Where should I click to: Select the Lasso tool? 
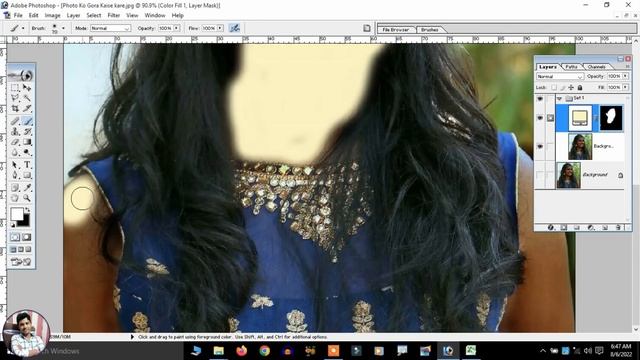point(15,98)
